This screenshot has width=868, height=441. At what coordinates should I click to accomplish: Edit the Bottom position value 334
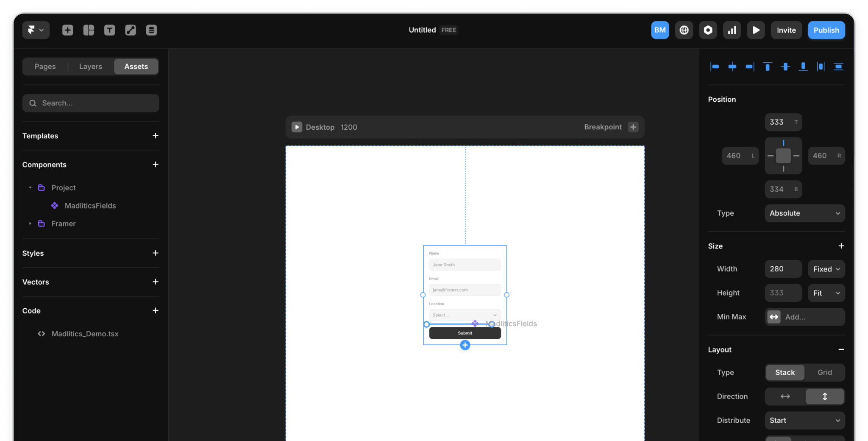point(783,189)
